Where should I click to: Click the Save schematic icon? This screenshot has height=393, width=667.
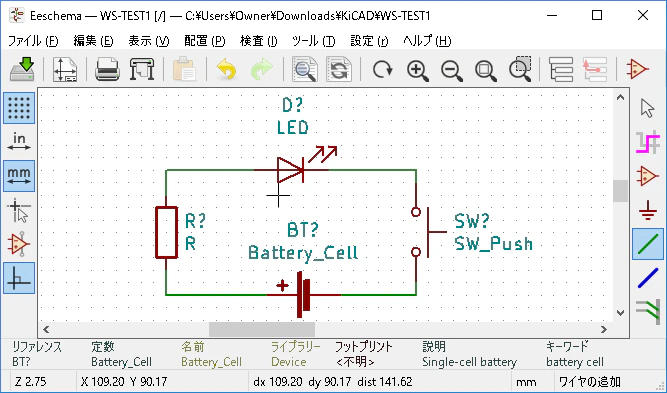click(22, 69)
